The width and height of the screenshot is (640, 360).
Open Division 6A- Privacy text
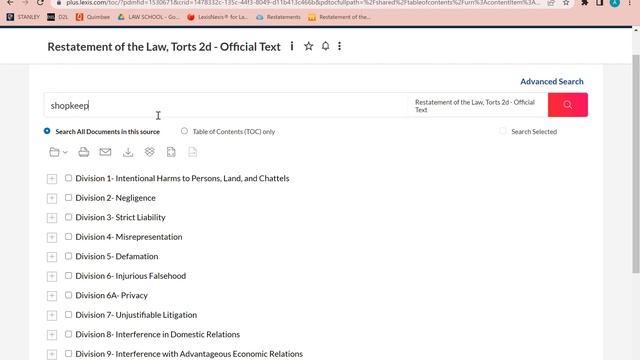(111, 296)
